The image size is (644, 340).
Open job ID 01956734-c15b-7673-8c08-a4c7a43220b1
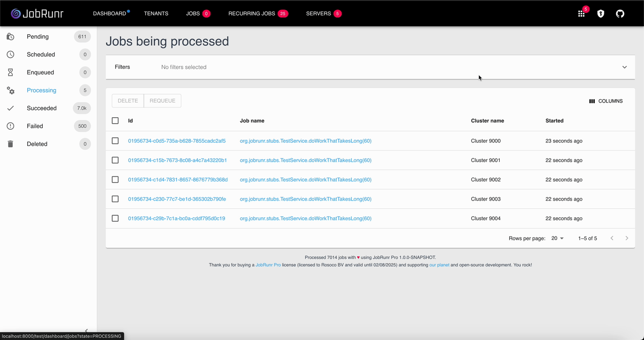177,160
